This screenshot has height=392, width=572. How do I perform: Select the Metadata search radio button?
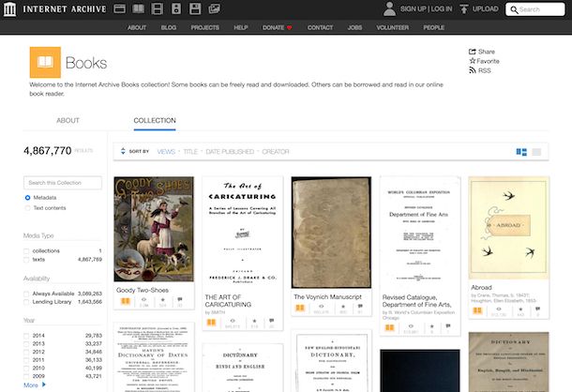(27, 198)
